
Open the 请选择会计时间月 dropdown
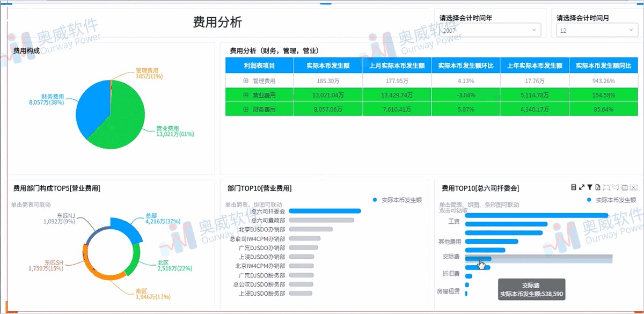pyautogui.click(x=596, y=30)
